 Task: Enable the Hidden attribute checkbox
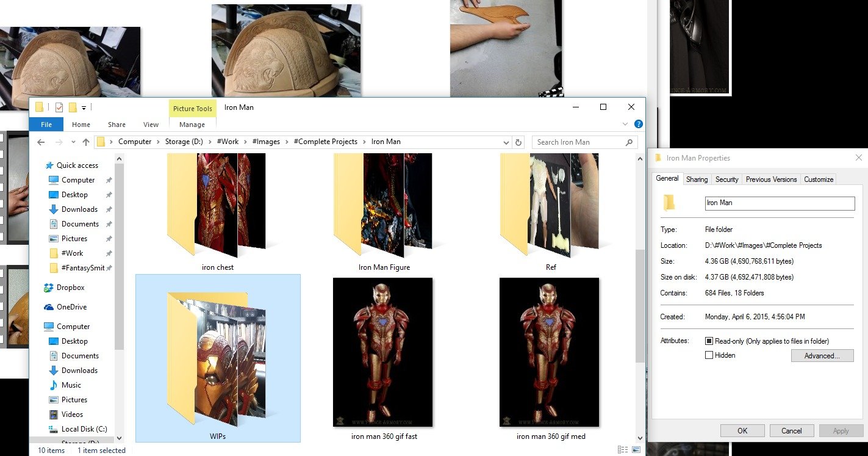[709, 355]
